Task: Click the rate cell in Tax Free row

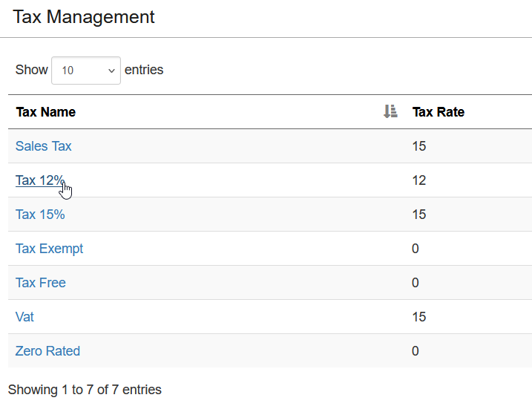Action: 416,283
